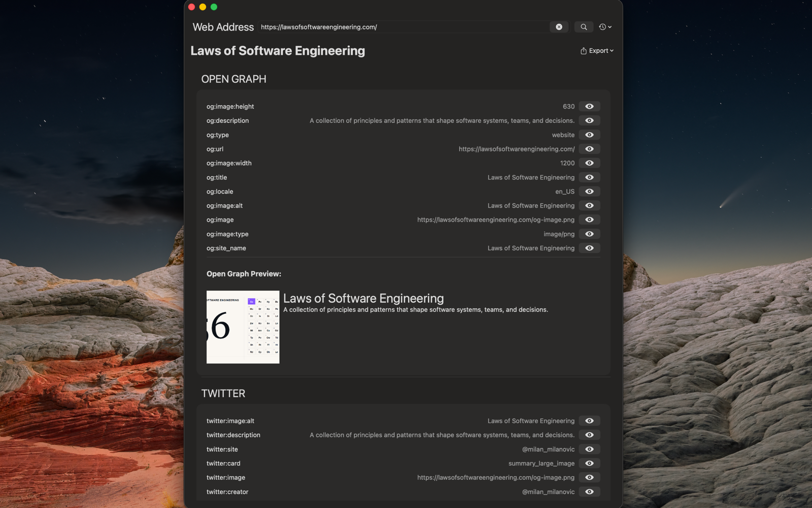Open the history dropdown
812x508 pixels.
(605, 27)
